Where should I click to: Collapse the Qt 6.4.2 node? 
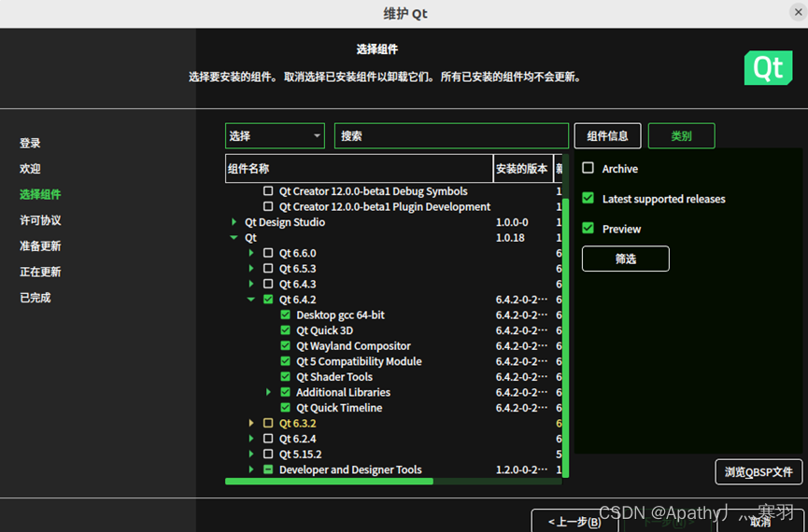(x=251, y=300)
